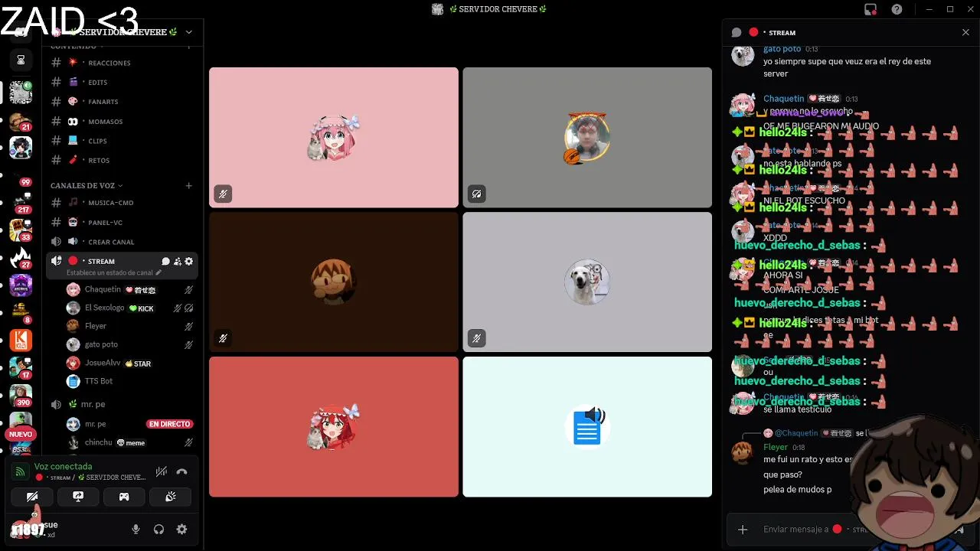The height and width of the screenshot is (551, 980).
Task: Open the message attachment plus button
Action: click(x=742, y=529)
